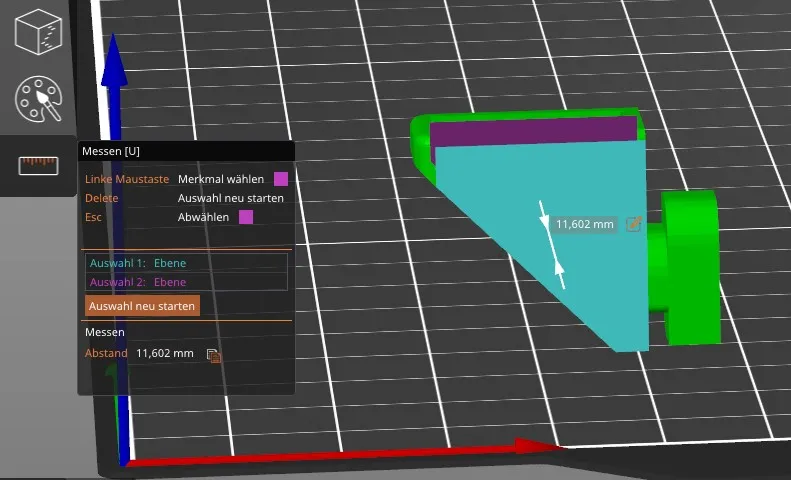
Task: Click the Delete shortcut label
Action: point(101,198)
